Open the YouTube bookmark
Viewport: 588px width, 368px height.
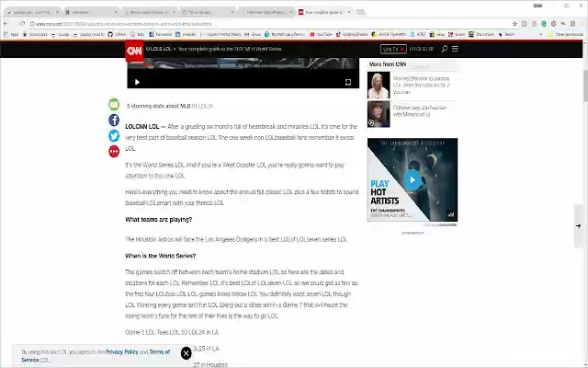click(x=321, y=34)
